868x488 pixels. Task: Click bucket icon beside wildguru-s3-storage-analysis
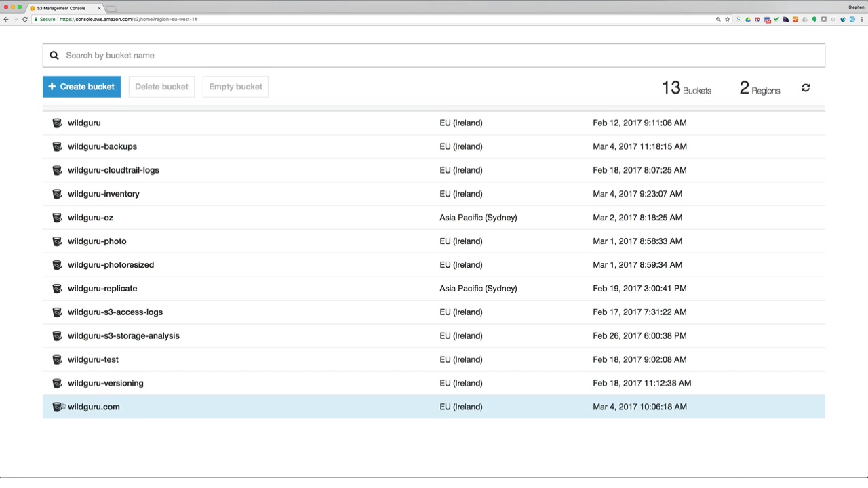coord(57,336)
